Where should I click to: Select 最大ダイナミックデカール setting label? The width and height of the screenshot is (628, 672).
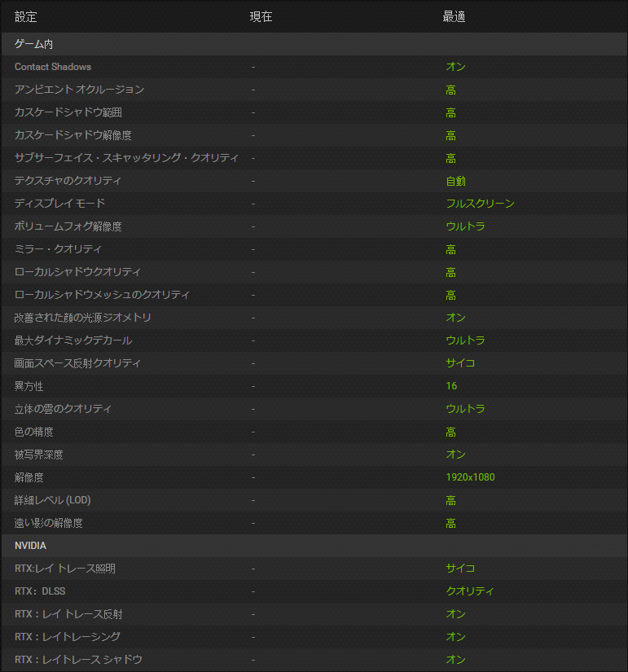tap(73, 340)
